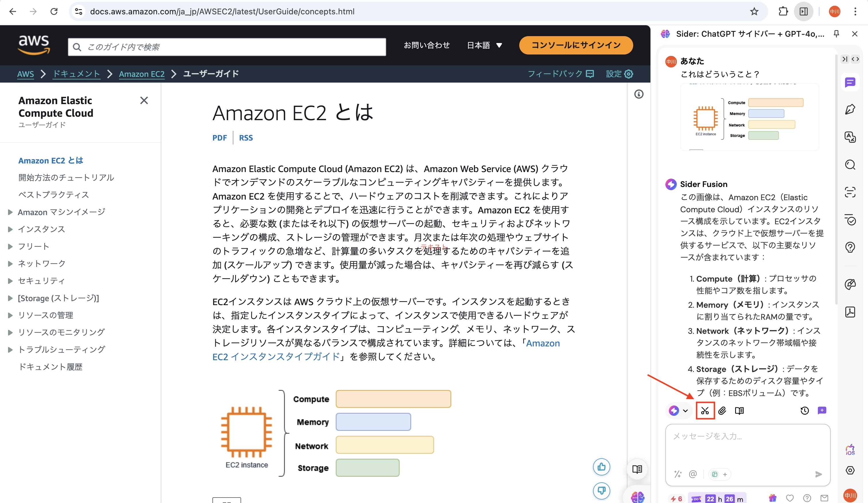The width and height of the screenshot is (868, 503).
Task: Open the Translate tool in Sider sidebar
Action: (850, 137)
